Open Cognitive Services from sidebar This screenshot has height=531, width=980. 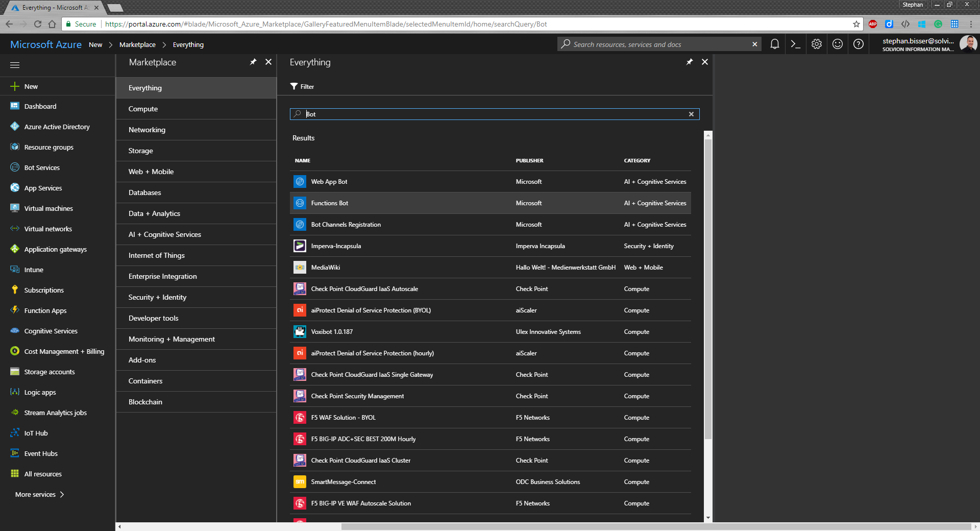point(57,331)
